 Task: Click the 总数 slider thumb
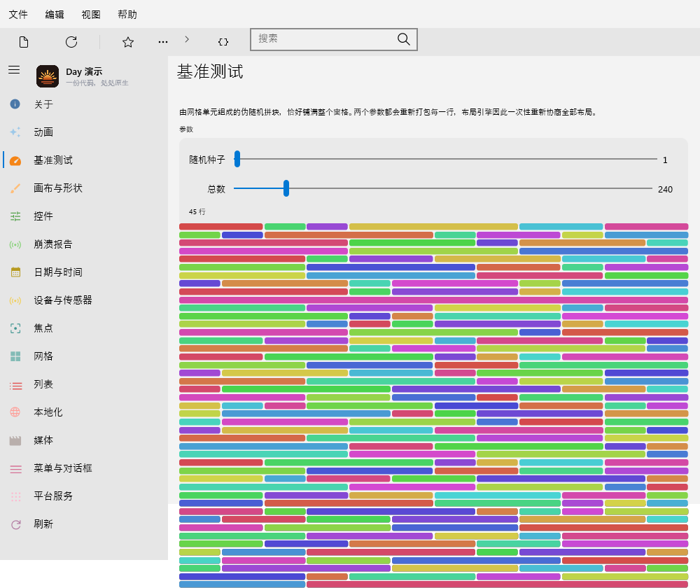(x=286, y=188)
